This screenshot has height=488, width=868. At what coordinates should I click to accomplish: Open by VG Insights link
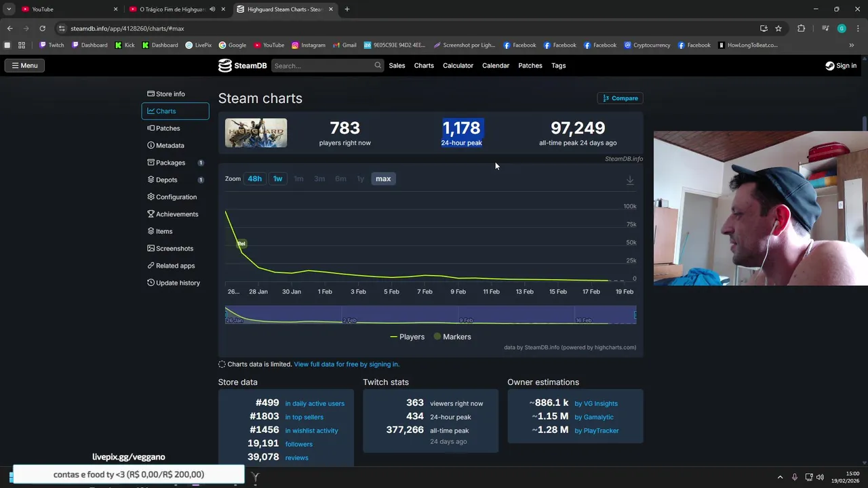pyautogui.click(x=596, y=404)
